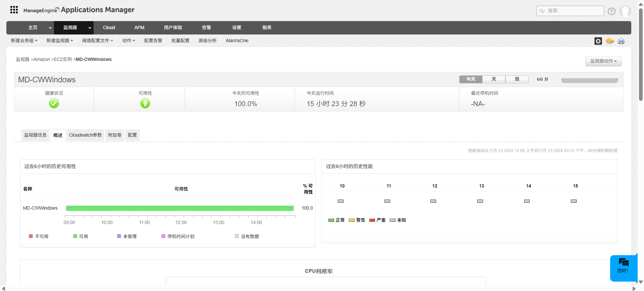This screenshot has height=291, width=644.
Task: Click the performance status box under hour 13
Action: pyautogui.click(x=480, y=201)
